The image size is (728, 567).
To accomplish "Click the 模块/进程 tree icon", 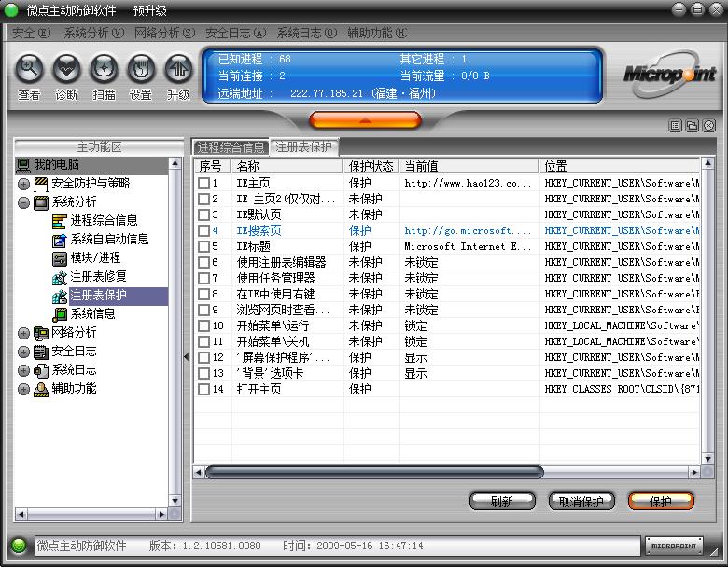I will 59,258.
